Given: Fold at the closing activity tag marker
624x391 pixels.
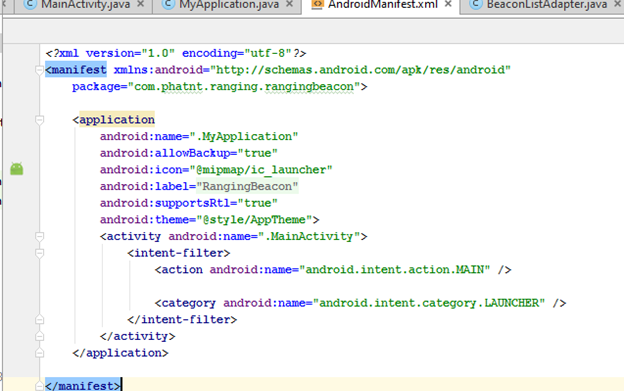Looking at the screenshot, I should [x=39, y=337].
